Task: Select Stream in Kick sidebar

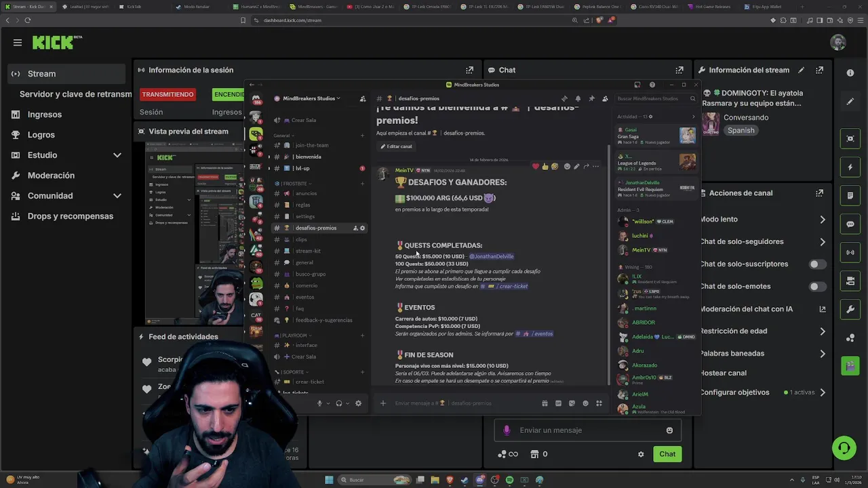Action: pos(66,74)
